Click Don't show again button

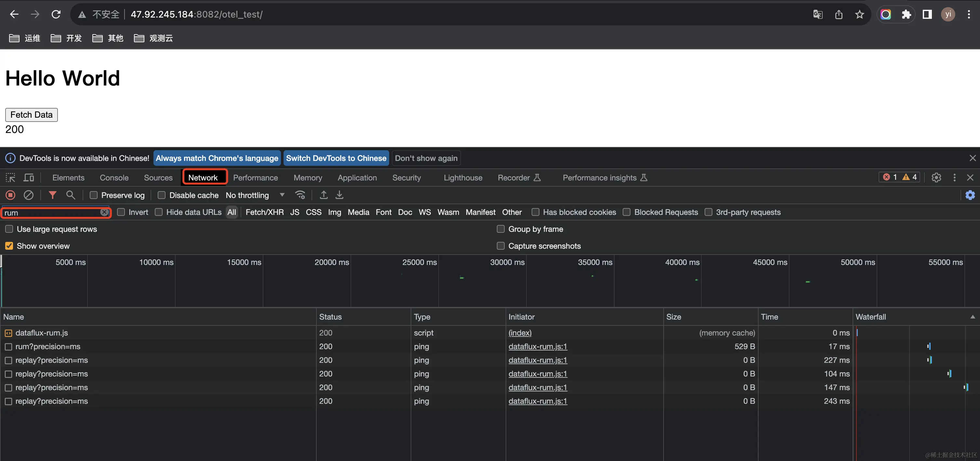(x=426, y=158)
